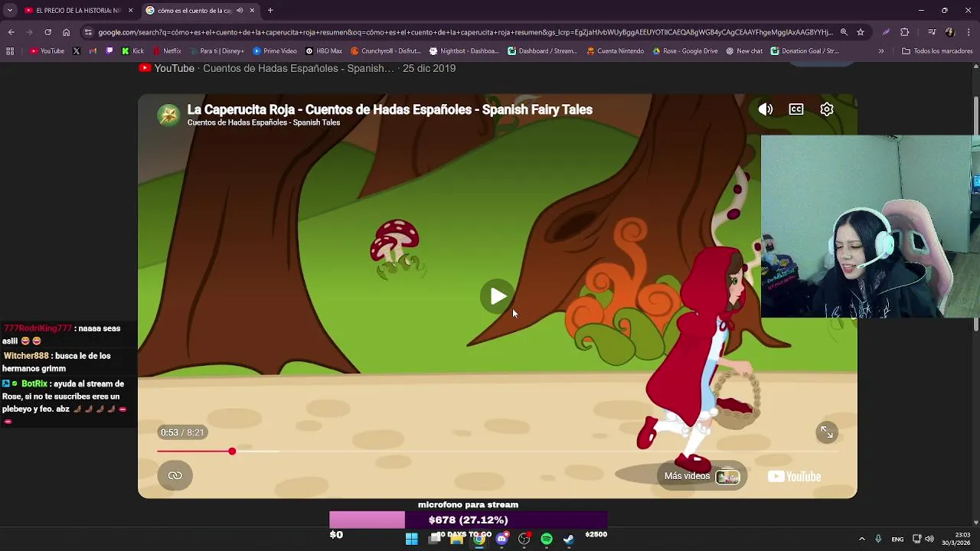Image resolution: width=980 pixels, height=551 pixels.
Task: Mute the video with the speaker icon
Action: tap(765, 109)
